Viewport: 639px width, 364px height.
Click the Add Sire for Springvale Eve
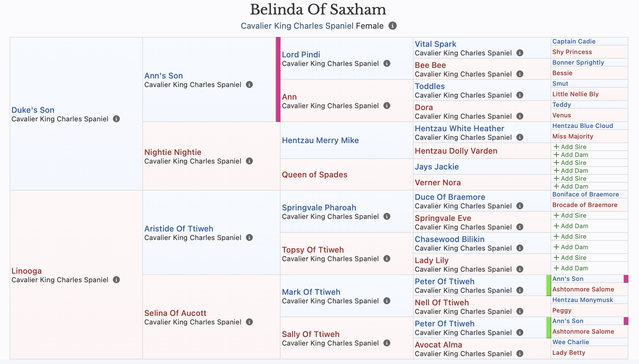click(x=570, y=215)
